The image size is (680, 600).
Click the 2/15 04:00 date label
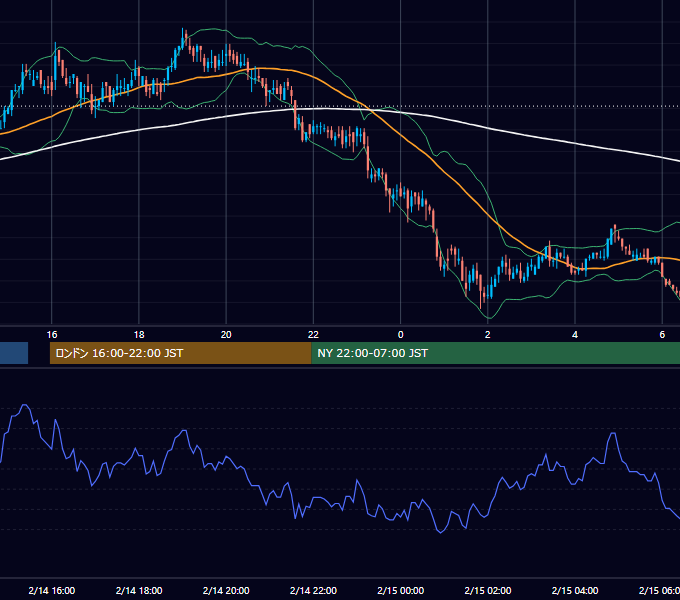575,590
